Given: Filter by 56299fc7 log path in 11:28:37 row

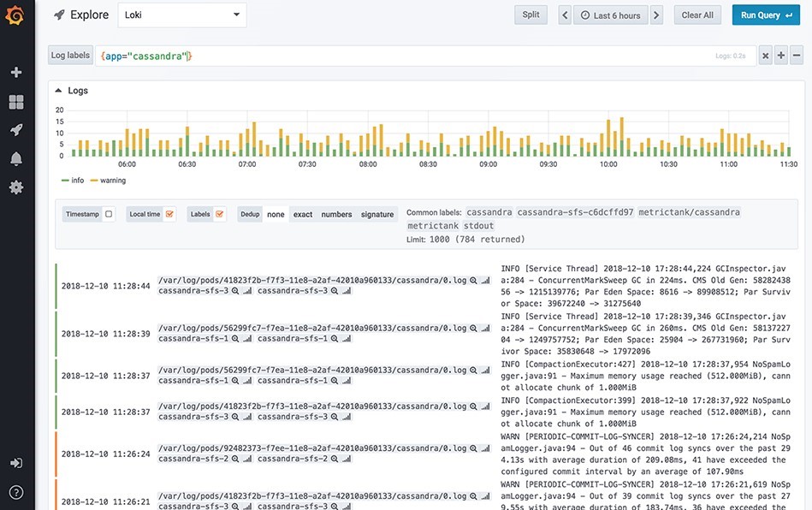Looking at the screenshot, I should (x=473, y=370).
